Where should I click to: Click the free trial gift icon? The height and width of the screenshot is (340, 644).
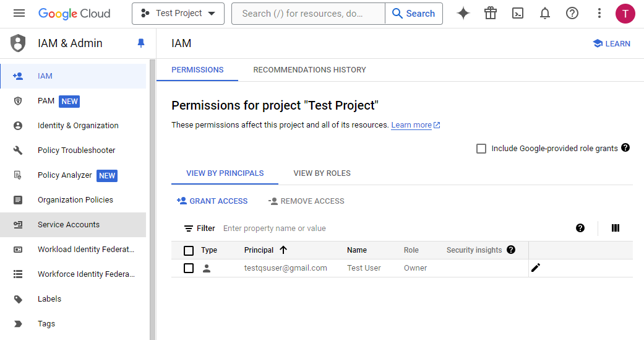491,14
